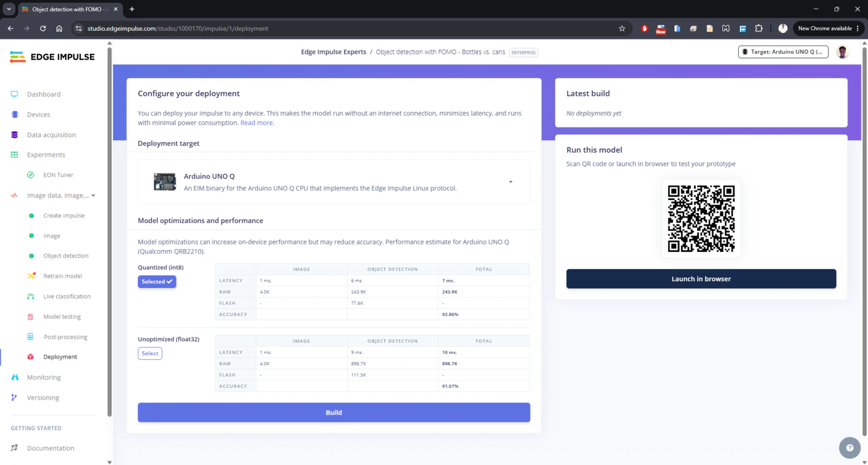Click the quantized total RAM 243.9K value
Image resolution: width=868 pixels, height=465 pixels.
coord(450,292)
